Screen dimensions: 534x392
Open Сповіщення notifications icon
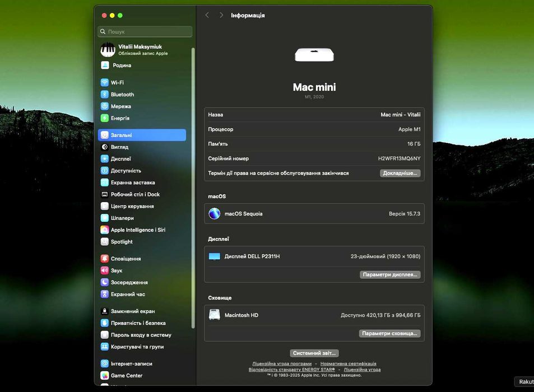[105, 259]
